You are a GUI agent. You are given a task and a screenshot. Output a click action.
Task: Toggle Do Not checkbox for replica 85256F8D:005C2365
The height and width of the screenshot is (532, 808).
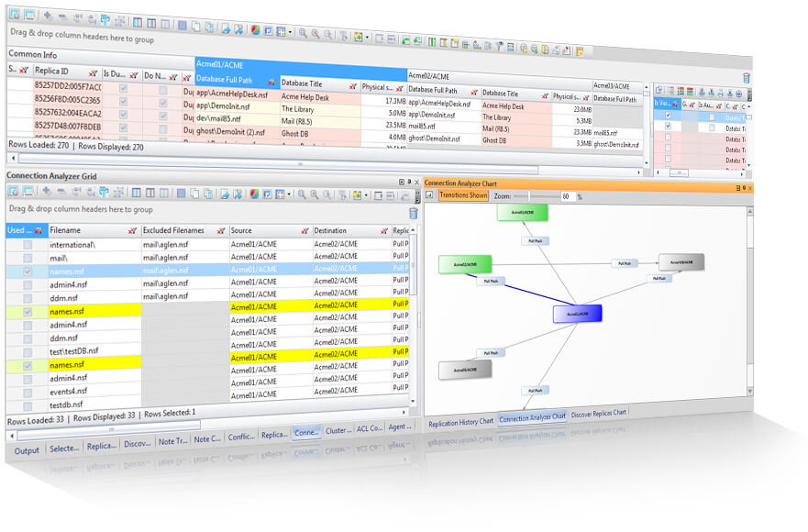163,103
